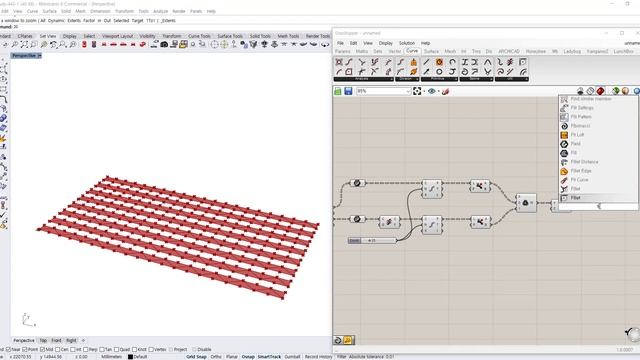Screen dimensions: 640x360
Task: Toggle SmartTrack in the status bar
Action: 269,357
